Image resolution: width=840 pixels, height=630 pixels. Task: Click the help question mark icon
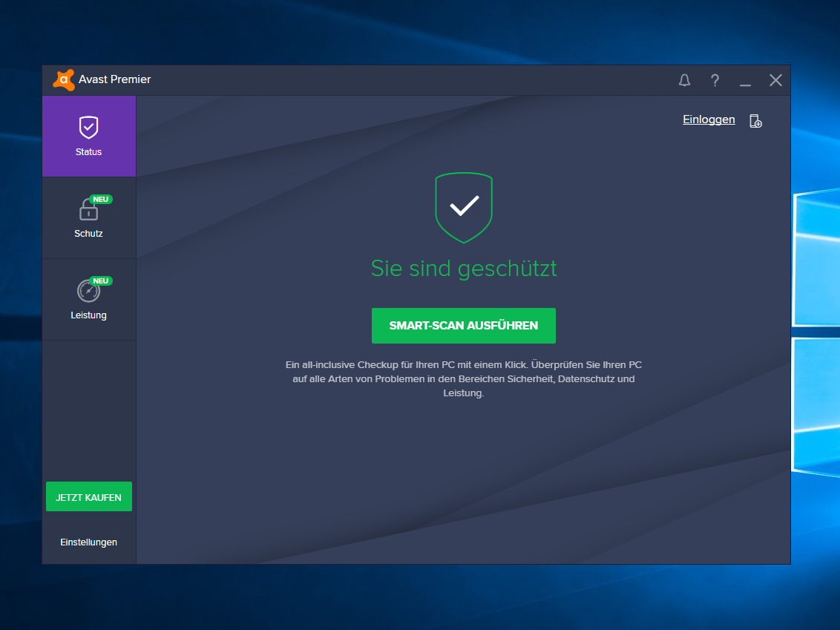pyautogui.click(x=715, y=80)
